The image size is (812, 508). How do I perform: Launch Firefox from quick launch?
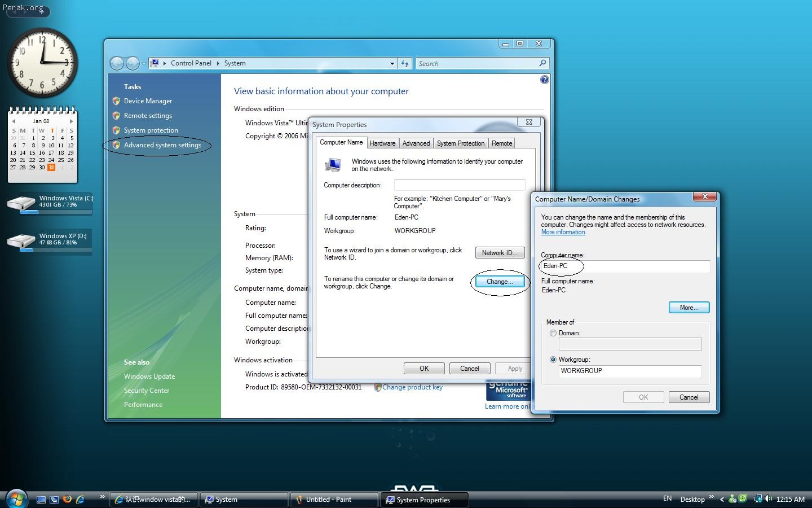[x=67, y=499]
